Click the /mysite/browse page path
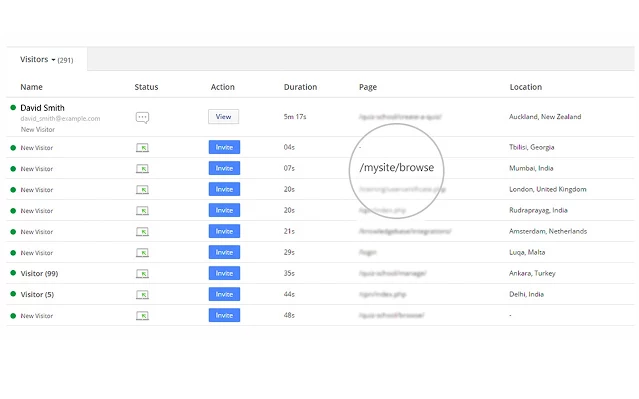This screenshot has height=399, width=639. tap(397, 168)
